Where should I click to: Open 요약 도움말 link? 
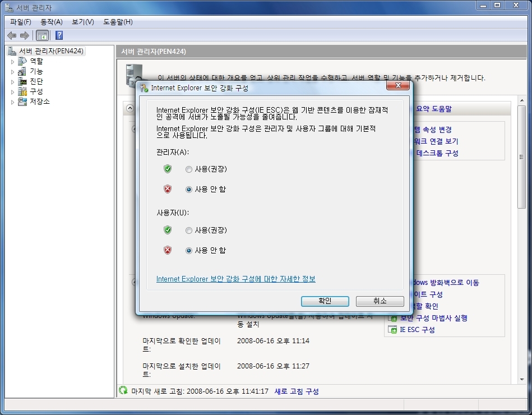click(x=434, y=109)
